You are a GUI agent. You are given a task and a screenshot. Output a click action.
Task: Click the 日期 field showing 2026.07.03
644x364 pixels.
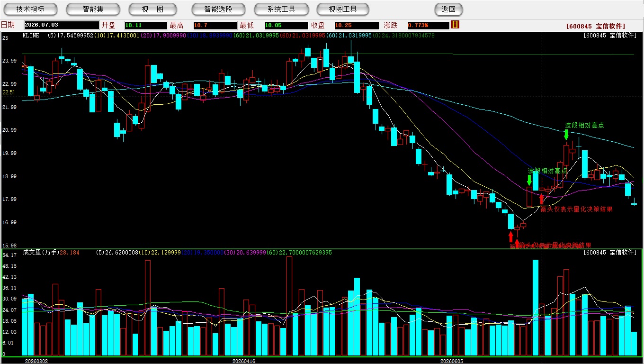coord(62,26)
